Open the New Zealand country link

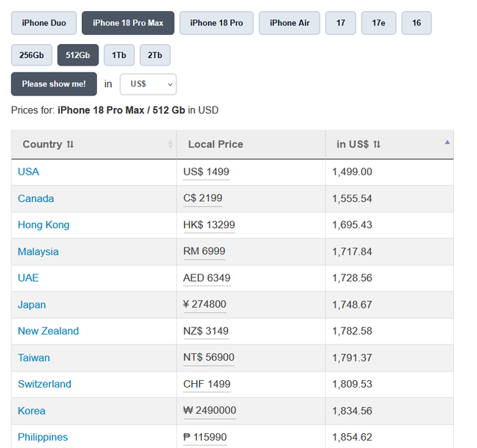48,331
